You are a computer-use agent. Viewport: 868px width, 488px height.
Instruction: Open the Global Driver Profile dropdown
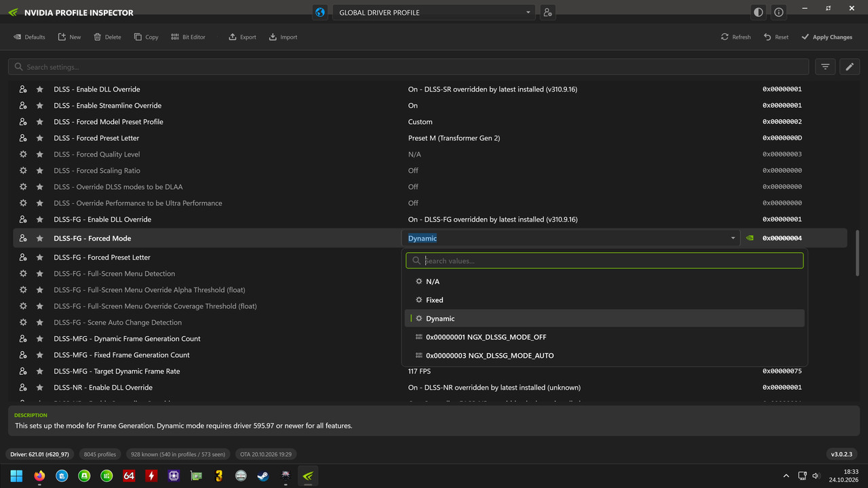434,12
